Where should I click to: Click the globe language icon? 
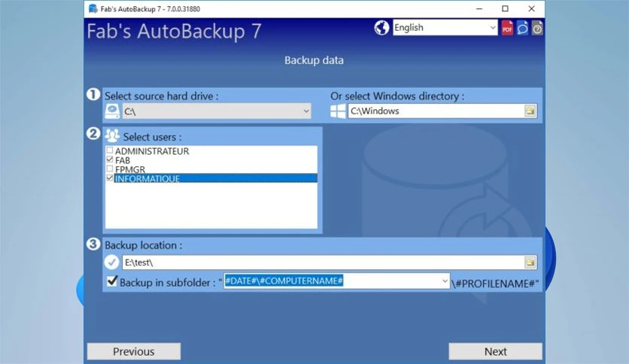point(381,28)
